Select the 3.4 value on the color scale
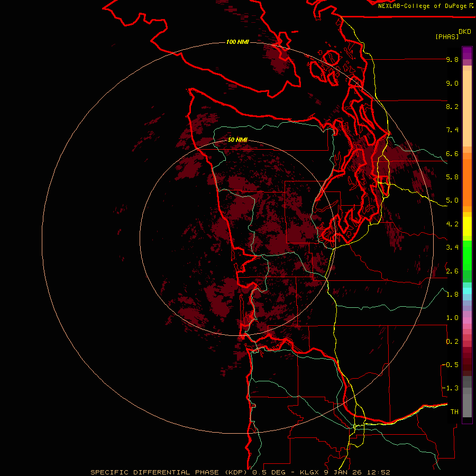476x476 pixels. click(x=452, y=247)
